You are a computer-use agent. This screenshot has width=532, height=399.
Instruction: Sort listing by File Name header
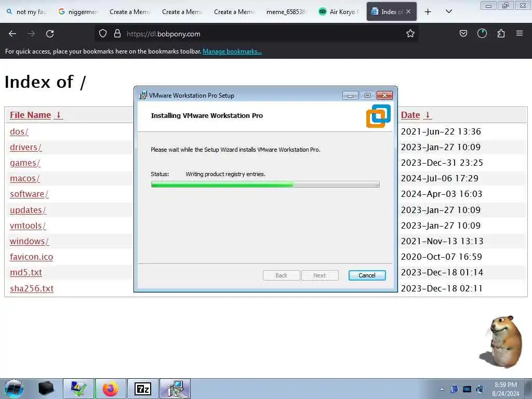point(36,115)
